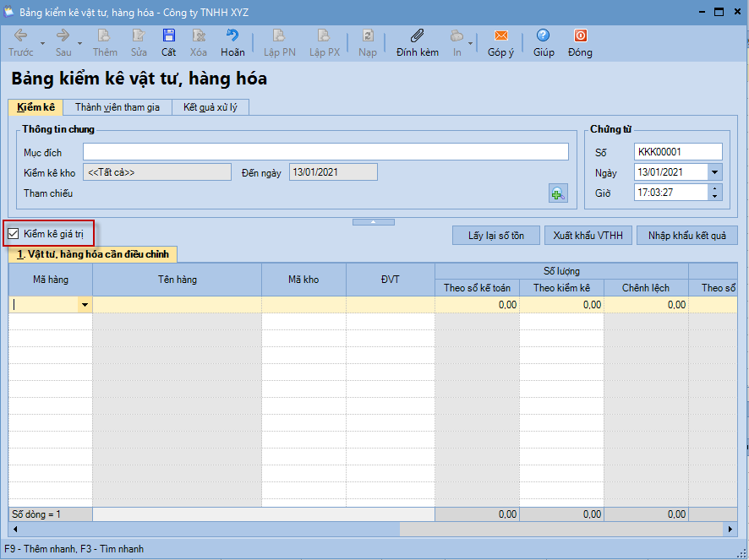749x560 pixels.
Task: Click the first row Tên hàng cell
Action: click(x=178, y=305)
